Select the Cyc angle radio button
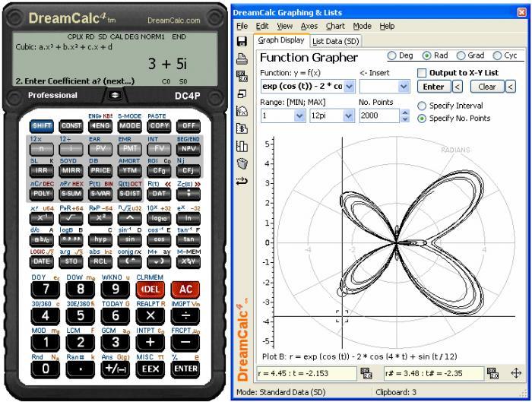This screenshot has width=532, height=402. [x=497, y=55]
